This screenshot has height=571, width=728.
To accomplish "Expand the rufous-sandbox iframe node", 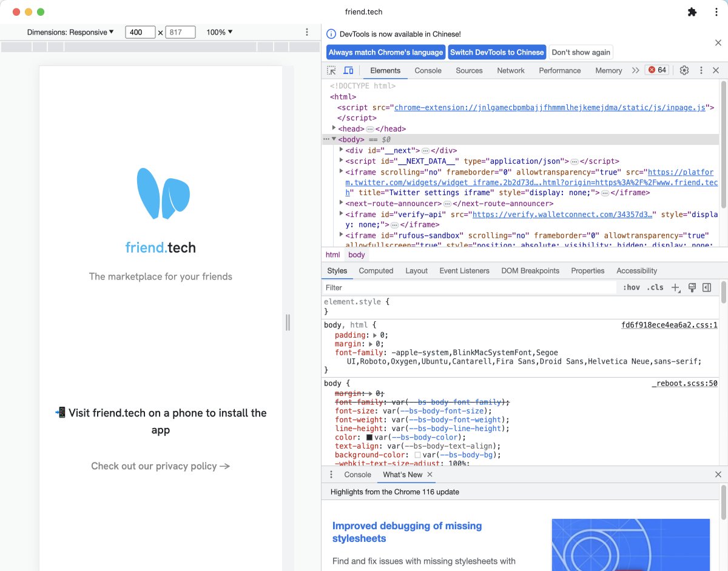I will pyautogui.click(x=342, y=235).
